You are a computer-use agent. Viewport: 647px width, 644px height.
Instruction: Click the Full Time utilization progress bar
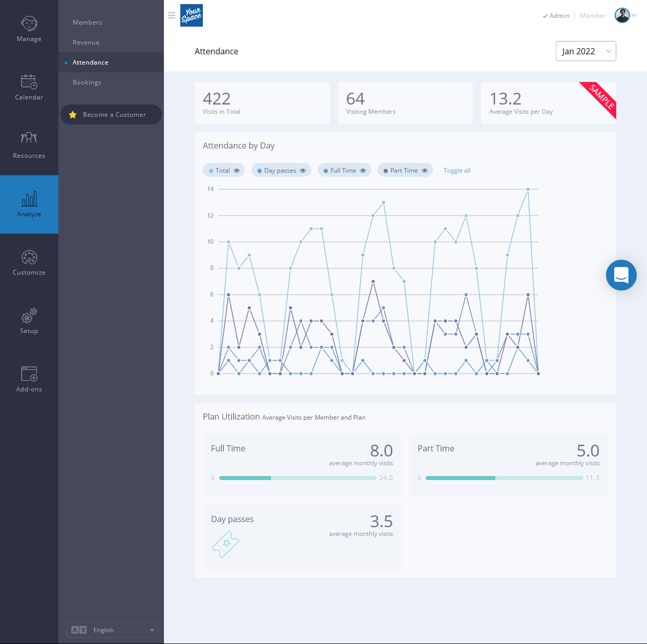pos(298,478)
